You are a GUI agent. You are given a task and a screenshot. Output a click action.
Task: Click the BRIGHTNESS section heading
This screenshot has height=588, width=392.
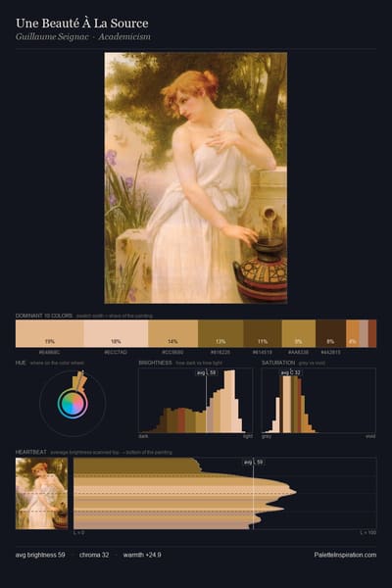point(155,363)
